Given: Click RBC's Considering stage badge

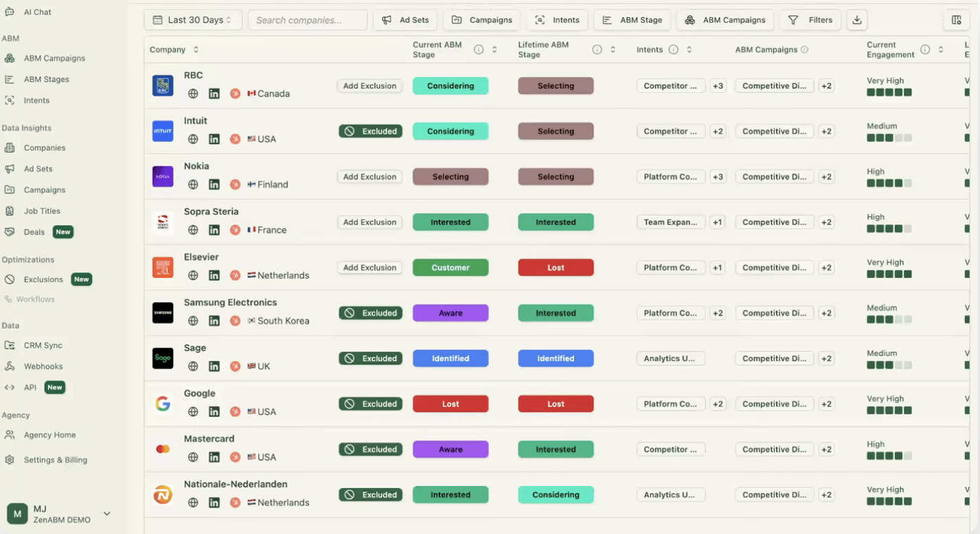Looking at the screenshot, I should click(451, 86).
